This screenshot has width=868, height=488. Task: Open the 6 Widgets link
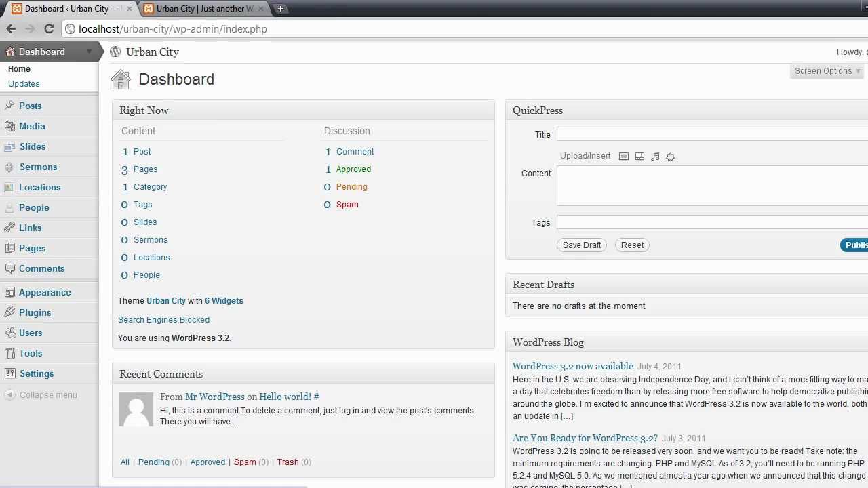224,301
